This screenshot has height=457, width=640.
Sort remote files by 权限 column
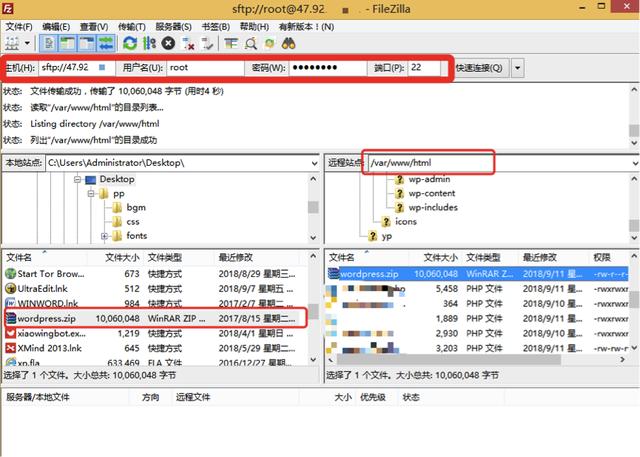[609, 257]
